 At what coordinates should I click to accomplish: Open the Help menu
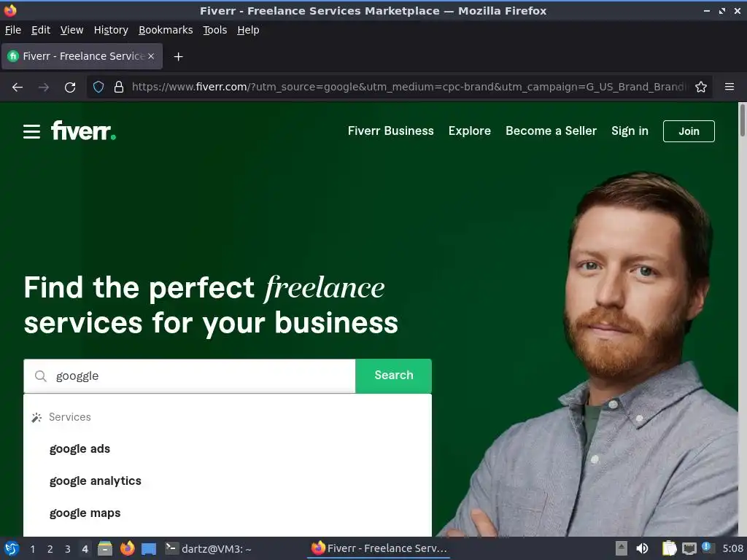point(248,30)
